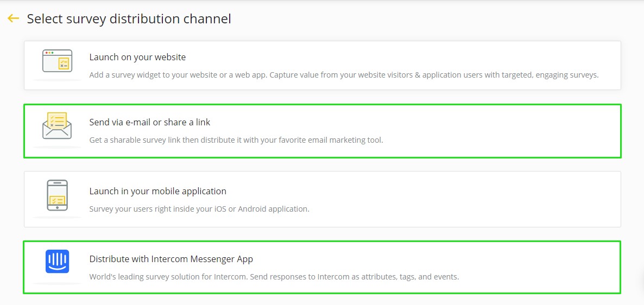This screenshot has height=305, width=644.
Task: Open the Launch on your website card
Action: click(x=323, y=65)
